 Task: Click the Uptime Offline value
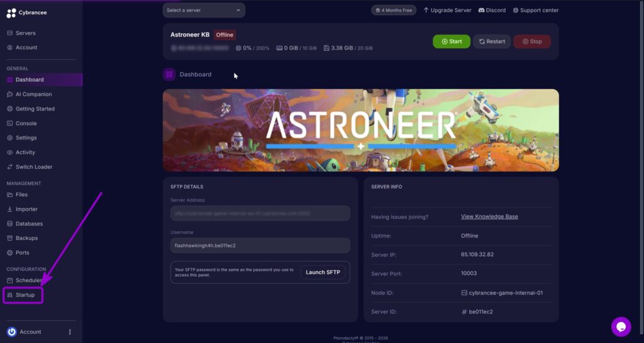pos(469,236)
